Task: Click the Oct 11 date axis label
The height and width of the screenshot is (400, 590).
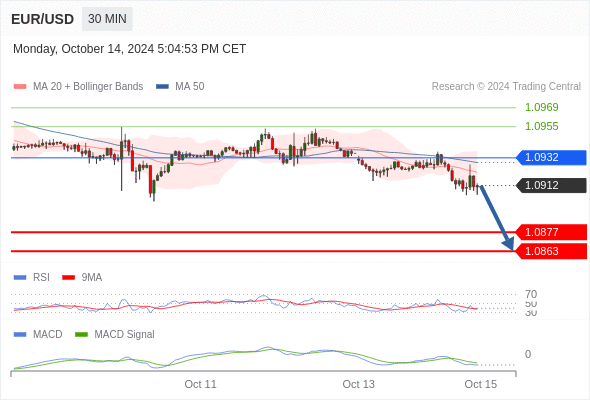Action: pyautogui.click(x=200, y=384)
